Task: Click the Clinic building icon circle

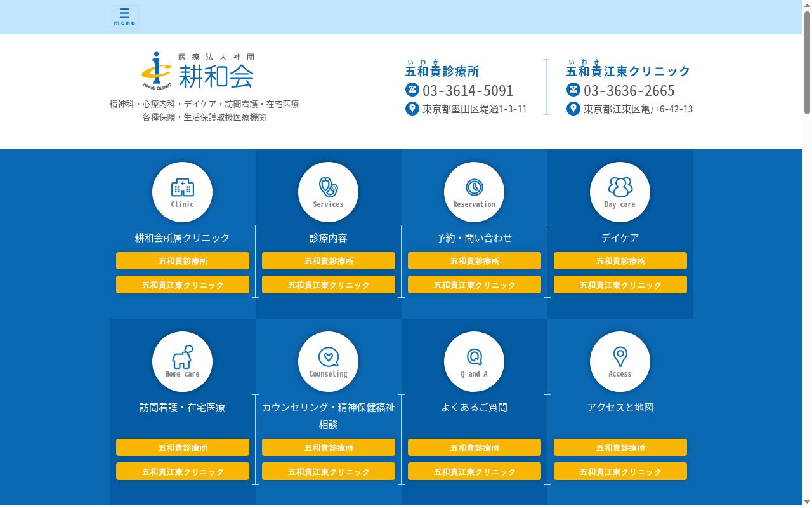Action: 183,192
